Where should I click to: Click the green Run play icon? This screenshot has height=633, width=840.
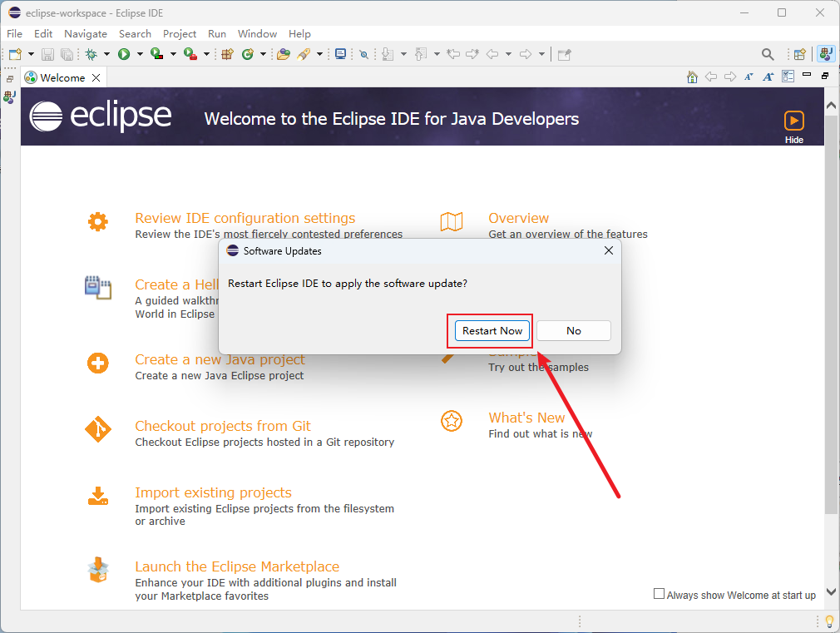(x=124, y=54)
